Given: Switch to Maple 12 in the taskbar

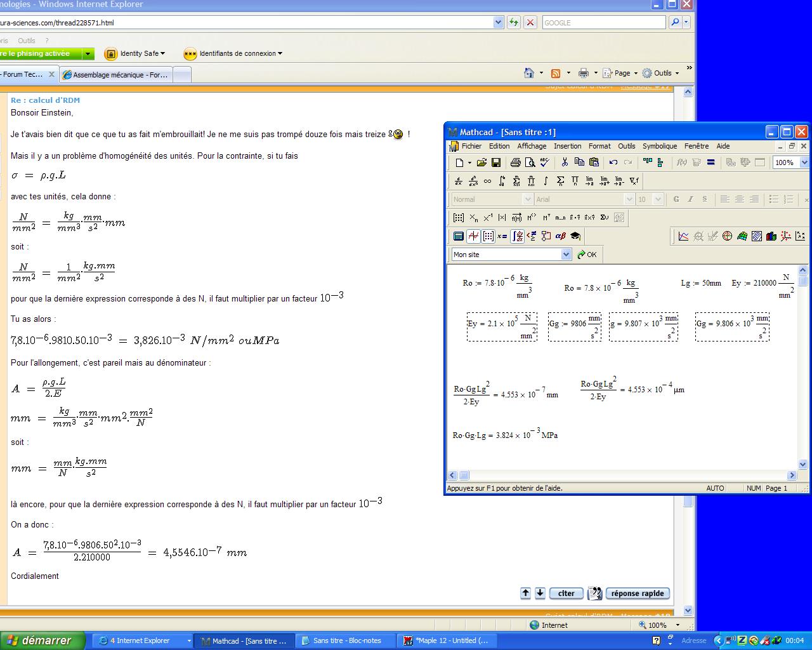Looking at the screenshot, I should pos(447,640).
